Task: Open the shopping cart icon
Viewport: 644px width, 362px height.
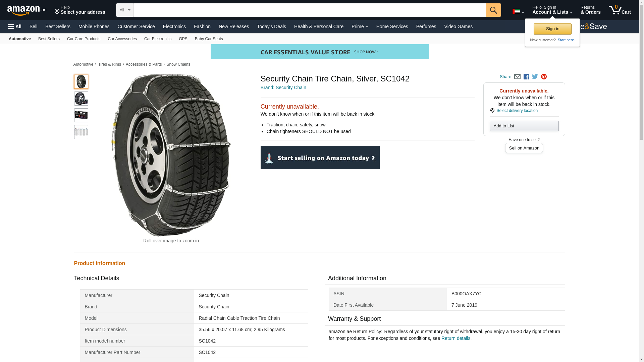Action: point(620,10)
